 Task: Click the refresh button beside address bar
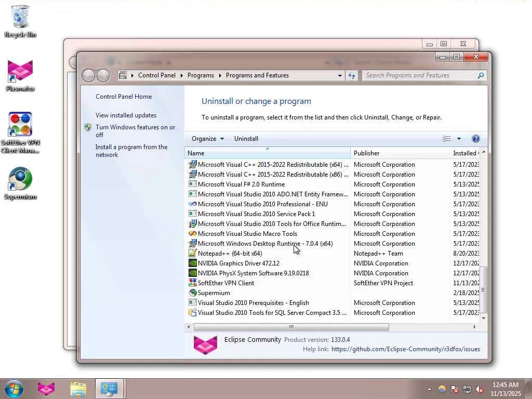click(x=352, y=75)
